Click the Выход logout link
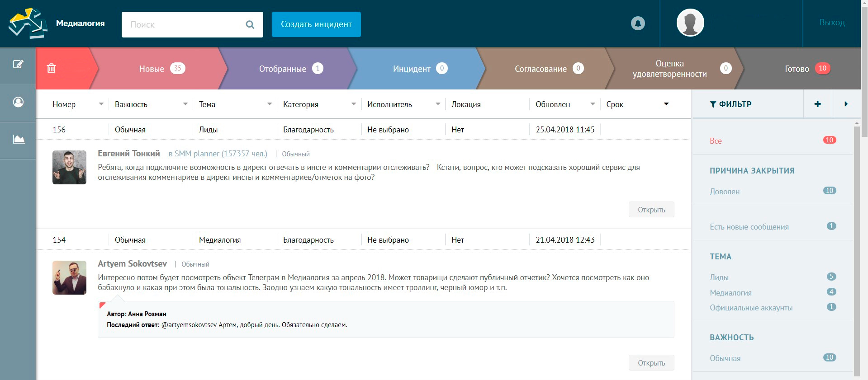 pos(832,23)
